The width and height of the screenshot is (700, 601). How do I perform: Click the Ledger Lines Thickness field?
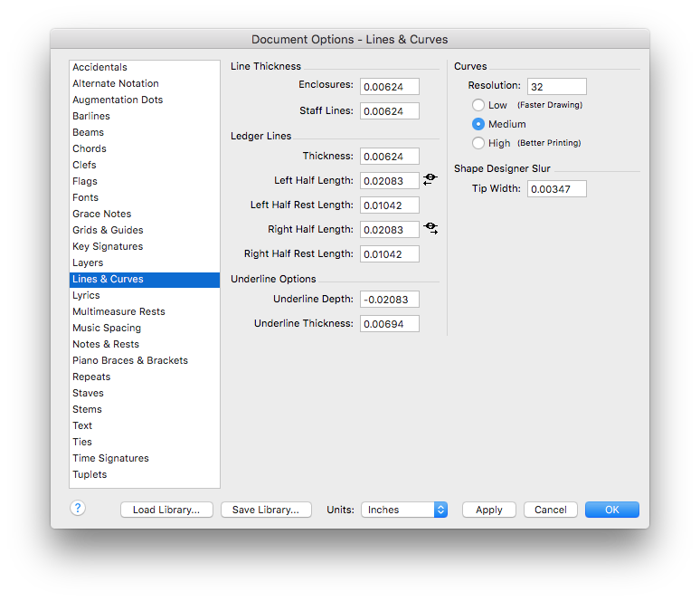pos(390,157)
